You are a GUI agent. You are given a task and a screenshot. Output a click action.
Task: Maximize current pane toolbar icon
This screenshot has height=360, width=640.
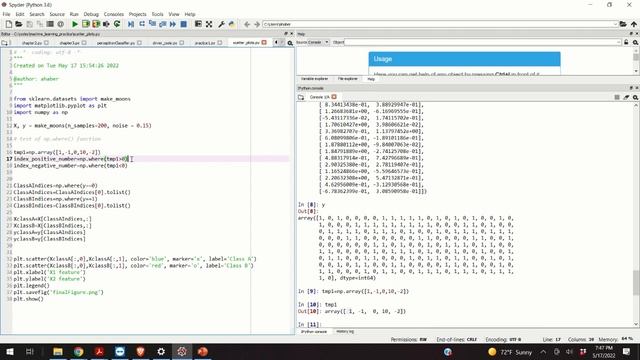(x=198, y=24)
